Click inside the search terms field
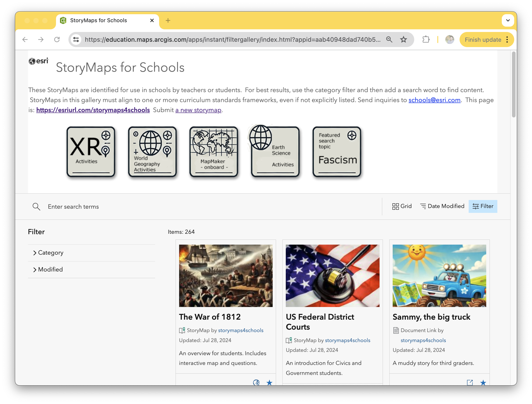The image size is (532, 404). 96,206
